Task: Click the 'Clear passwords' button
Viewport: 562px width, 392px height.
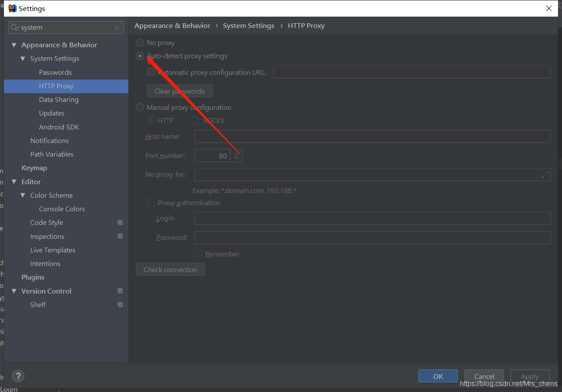Action: (180, 91)
